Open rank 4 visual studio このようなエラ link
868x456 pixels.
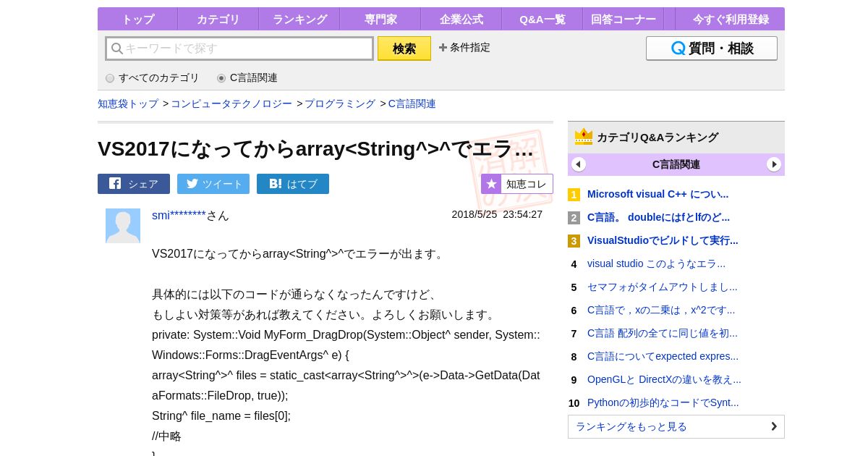tap(656, 263)
